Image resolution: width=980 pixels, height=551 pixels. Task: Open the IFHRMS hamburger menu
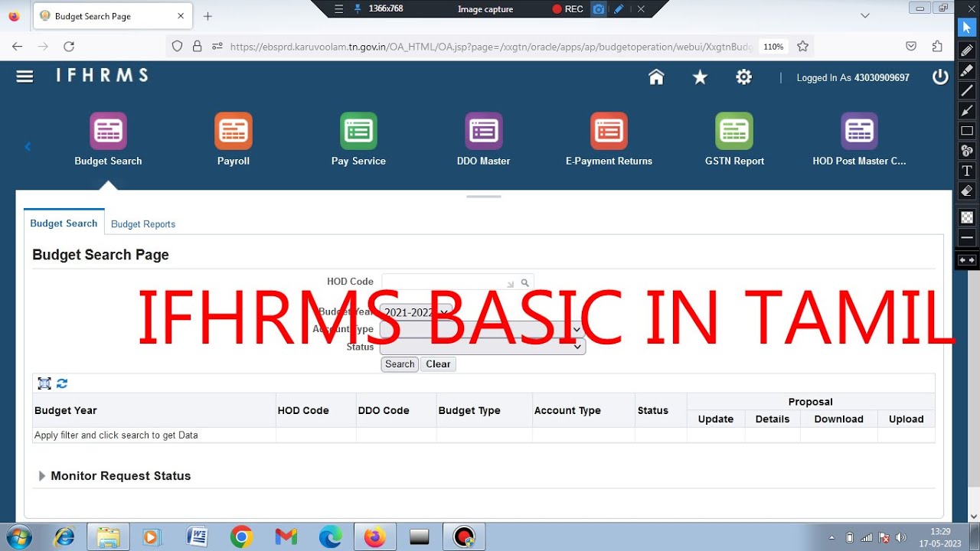coord(24,77)
